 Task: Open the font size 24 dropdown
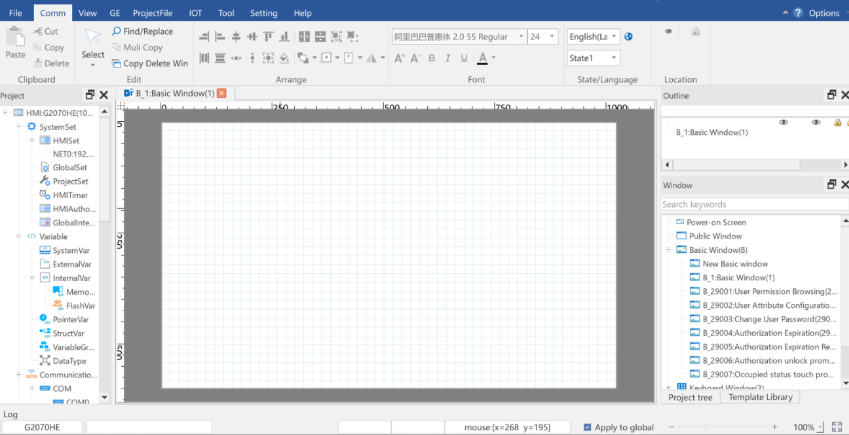click(x=552, y=36)
